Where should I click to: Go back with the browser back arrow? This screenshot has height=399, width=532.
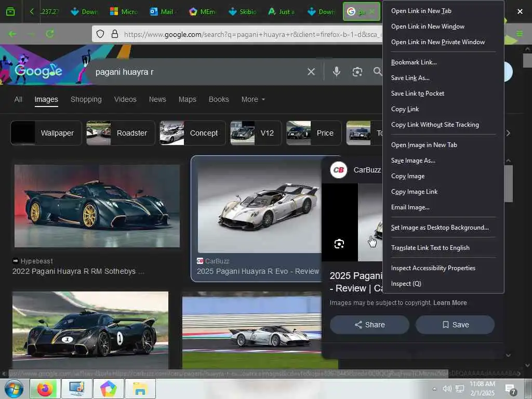click(12, 34)
